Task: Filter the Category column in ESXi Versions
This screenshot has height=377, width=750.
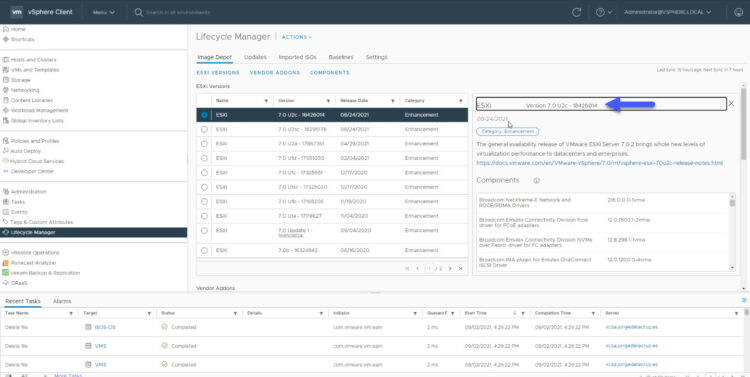Action: (461, 101)
